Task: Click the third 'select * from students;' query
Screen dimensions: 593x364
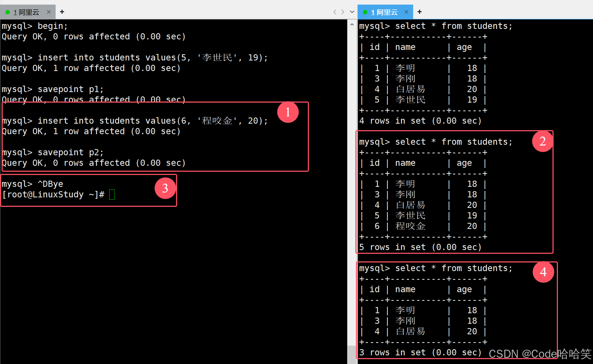Action: [x=436, y=268]
